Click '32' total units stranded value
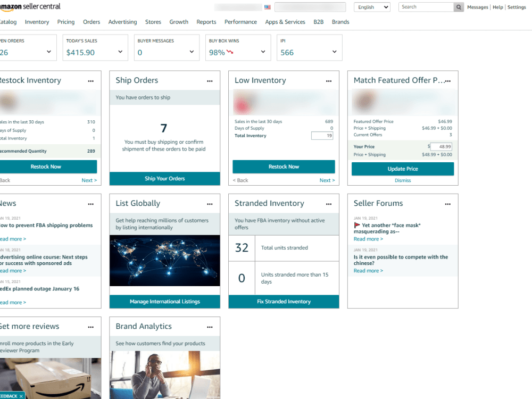This screenshot has width=532, height=399. click(x=242, y=248)
